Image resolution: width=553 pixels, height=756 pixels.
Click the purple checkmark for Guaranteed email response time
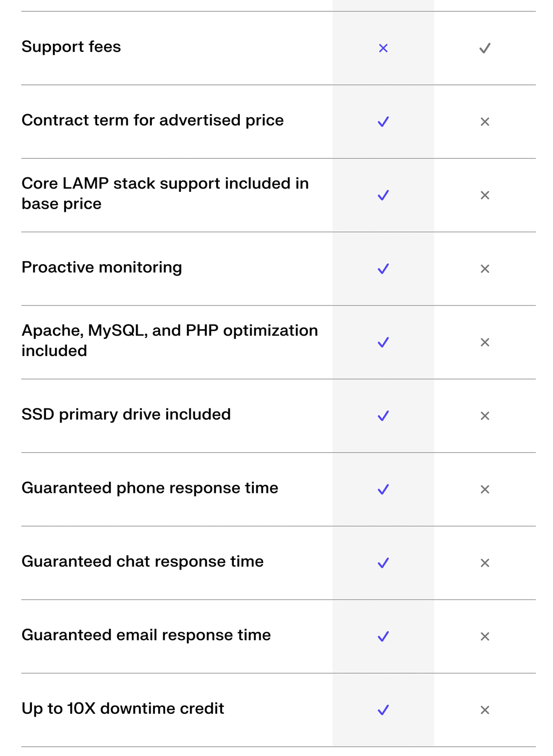383,636
